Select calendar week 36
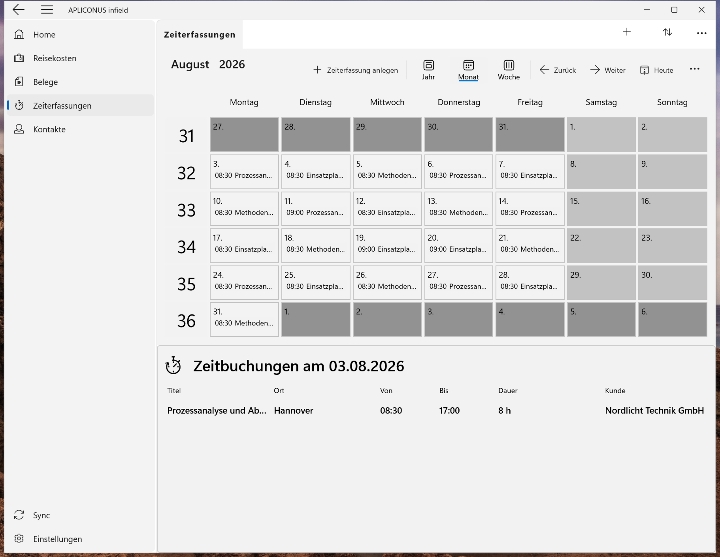 pos(186,321)
